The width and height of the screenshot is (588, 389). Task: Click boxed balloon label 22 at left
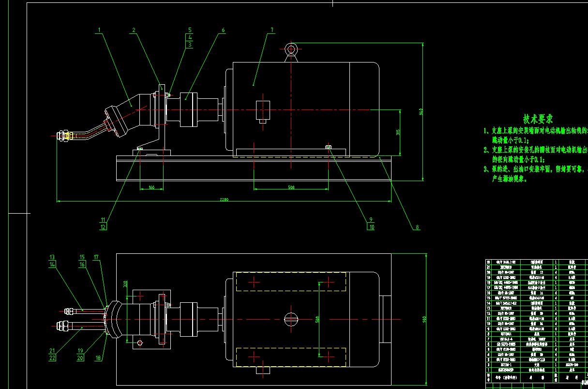pyautogui.click(x=52, y=358)
